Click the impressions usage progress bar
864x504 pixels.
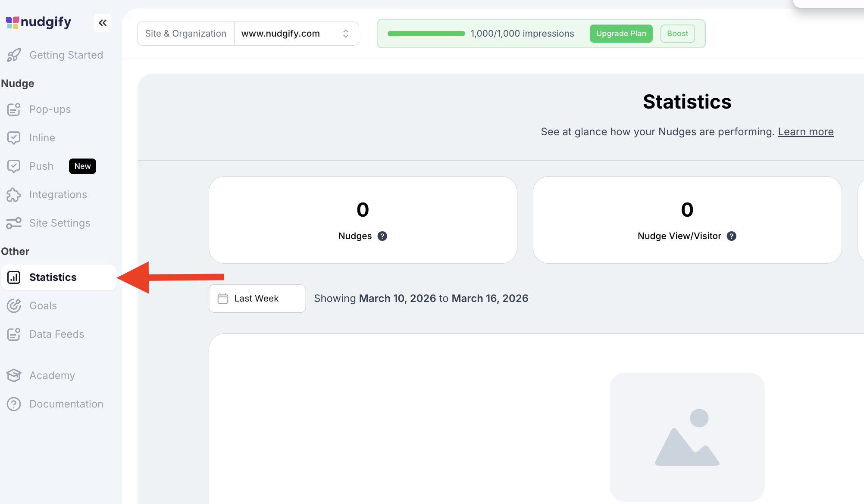point(426,34)
